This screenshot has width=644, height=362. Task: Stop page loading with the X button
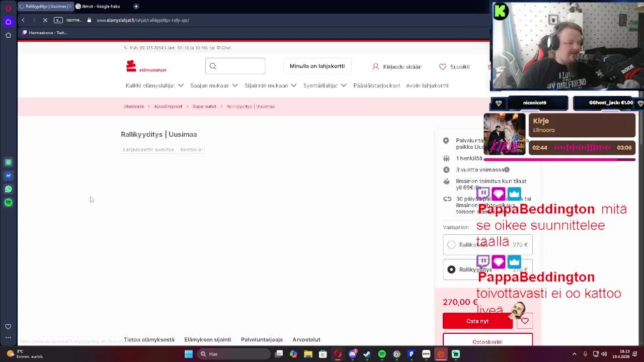[x=45, y=20]
